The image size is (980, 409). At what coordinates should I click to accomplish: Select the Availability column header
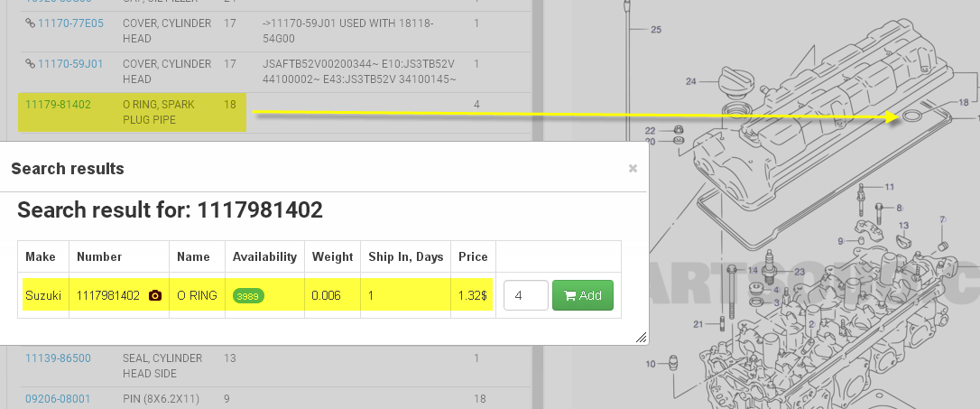point(264,256)
